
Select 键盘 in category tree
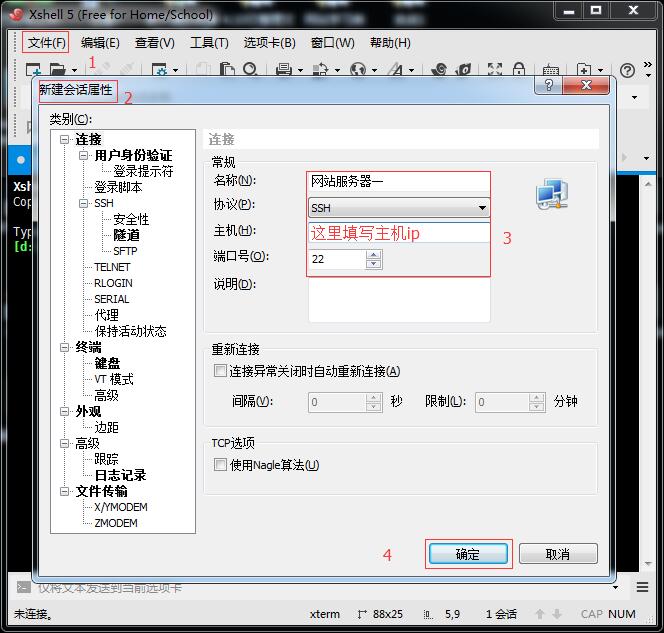pos(107,363)
